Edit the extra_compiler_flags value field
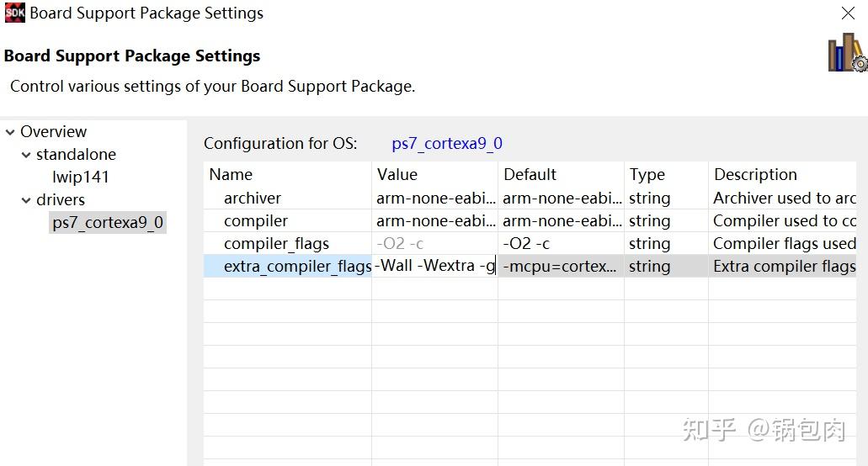The height and width of the screenshot is (466, 868). pos(434,267)
